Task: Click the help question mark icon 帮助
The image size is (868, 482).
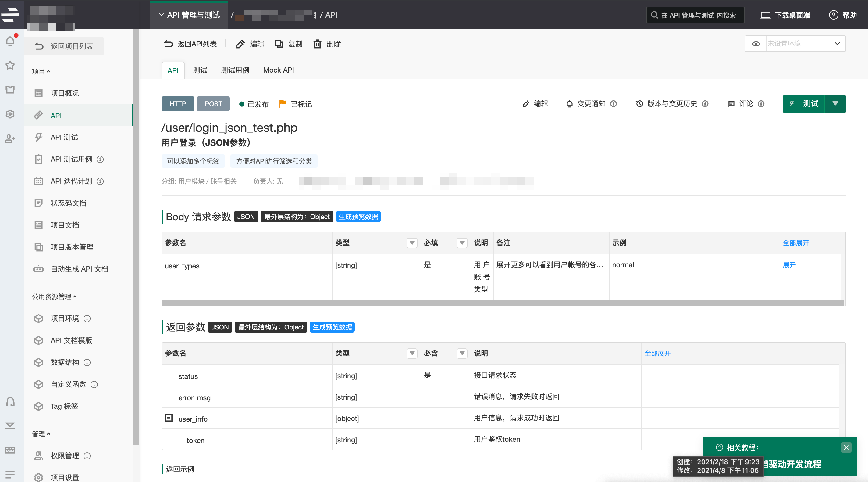Action: point(833,15)
